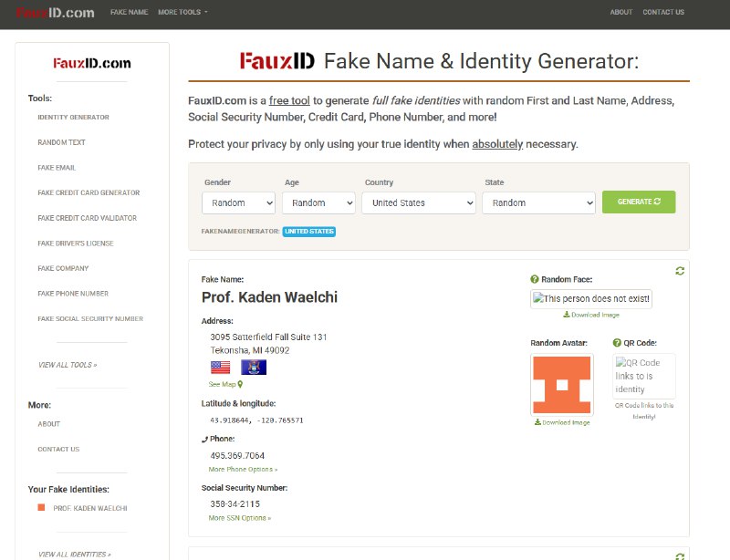Open the Gender dropdown

[238, 202]
